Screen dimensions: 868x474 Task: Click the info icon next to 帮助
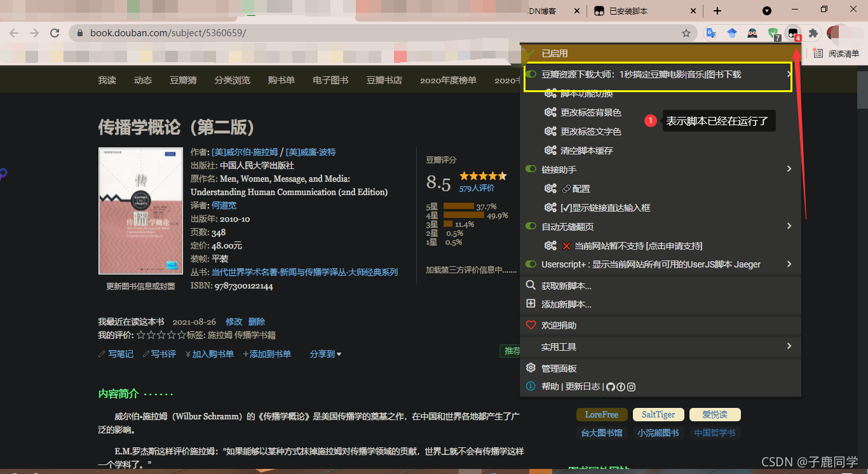point(531,386)
